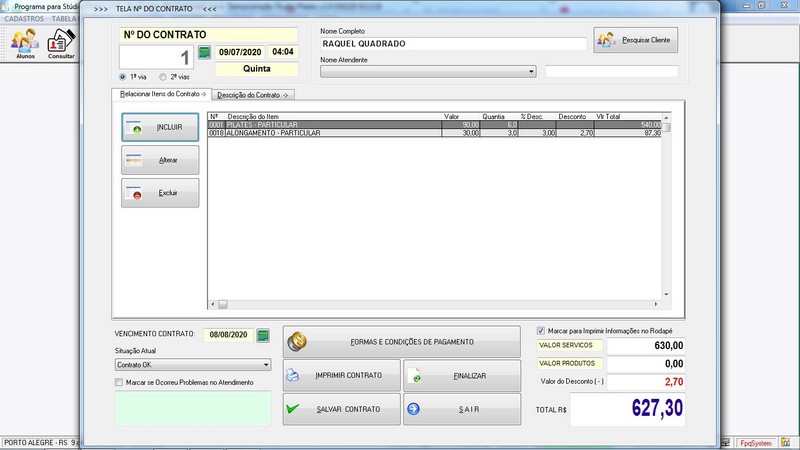Screen dimensions: 800x450
Task: Expand the Situação Atual dropdown
Action: [x=266, y=365]
